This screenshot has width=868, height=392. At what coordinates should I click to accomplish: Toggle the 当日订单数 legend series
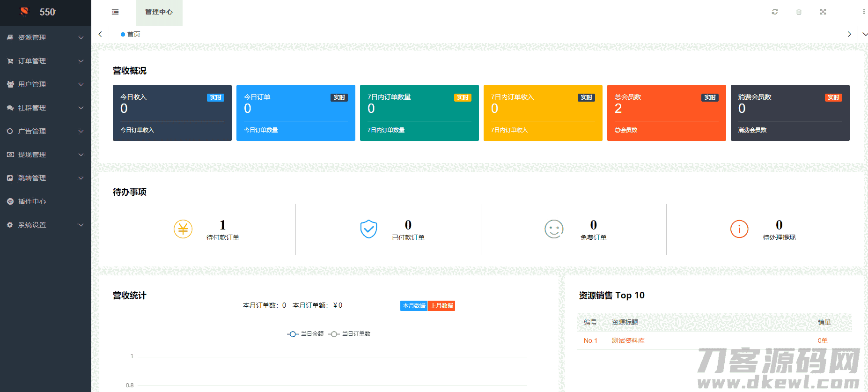point(350,334)
